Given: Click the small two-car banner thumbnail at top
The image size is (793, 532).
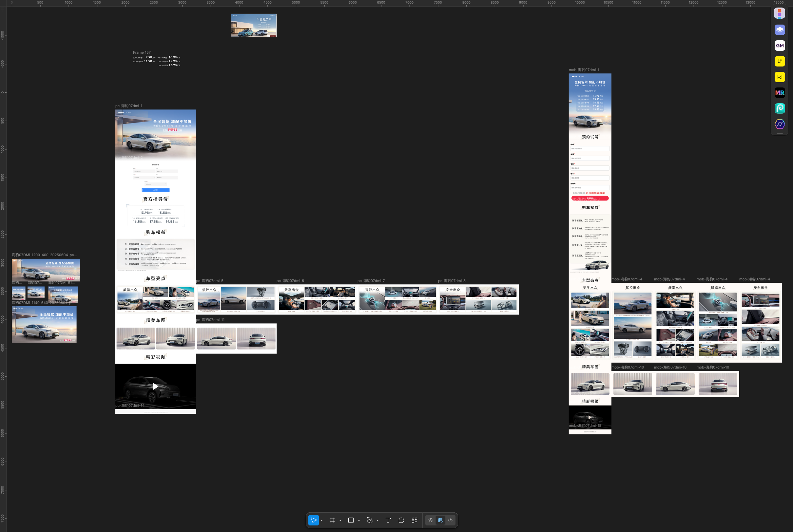Looking at the screenshot, I should (x=254, y=26).
